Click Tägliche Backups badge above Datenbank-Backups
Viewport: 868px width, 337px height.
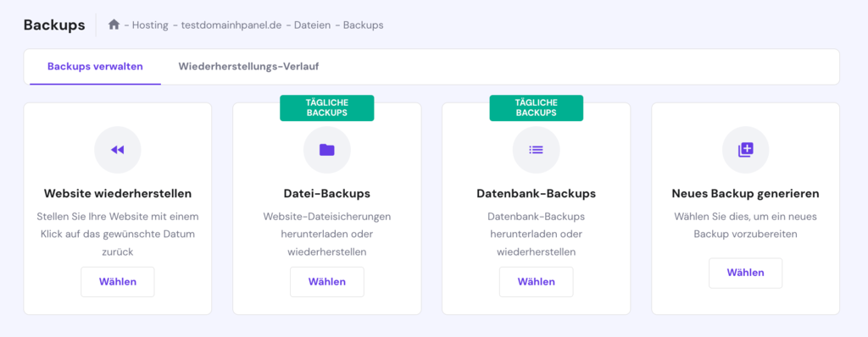[537, 108]
